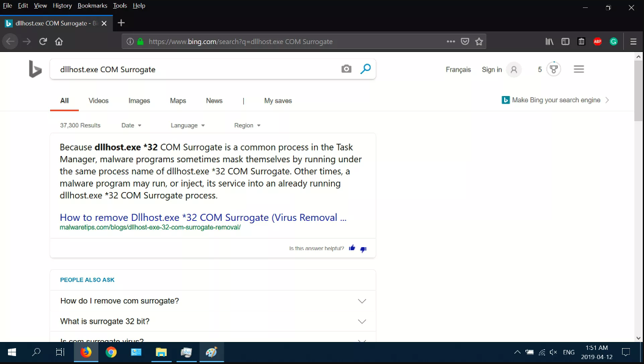The height and width of the screenshot is (364, 644).
Task: Click the magnifier search button
Action: [365, 69]
